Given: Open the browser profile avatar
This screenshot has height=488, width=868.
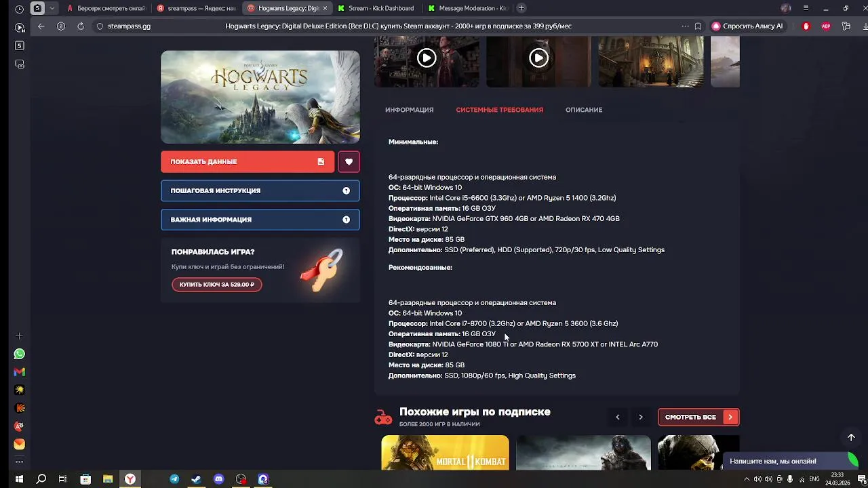Looking at the screenshot, I should (786, 8).
